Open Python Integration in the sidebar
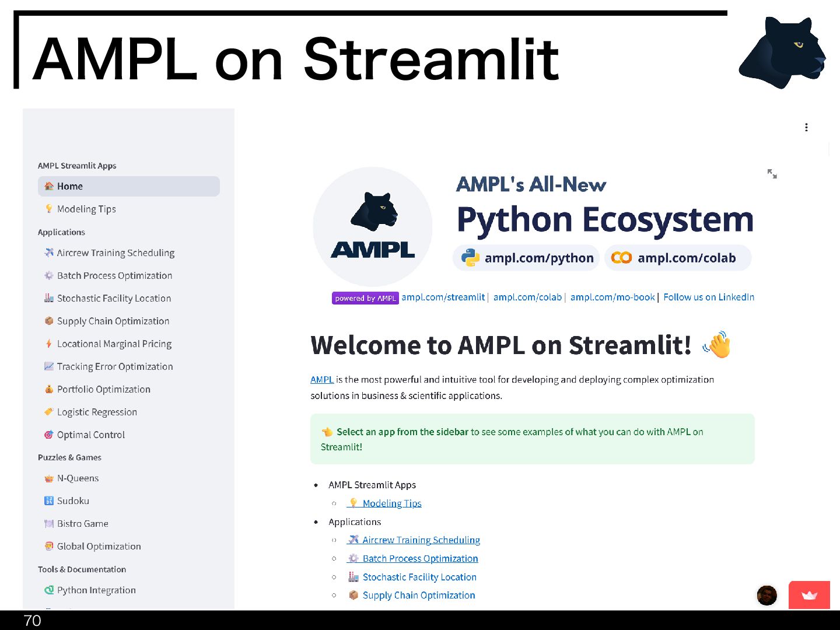This screenshot has height=630, width=840. pyautogui.click(x=129, y=590)
